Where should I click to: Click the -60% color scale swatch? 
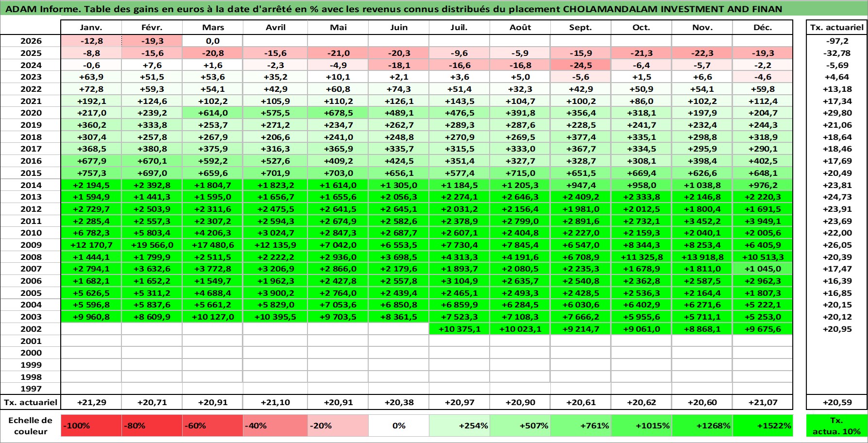point(213,426)
